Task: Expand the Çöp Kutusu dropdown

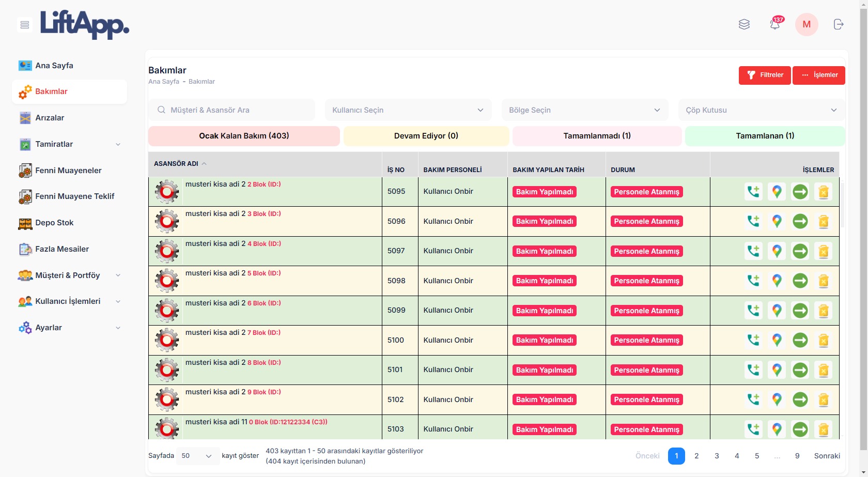Action: coord(761,110)
